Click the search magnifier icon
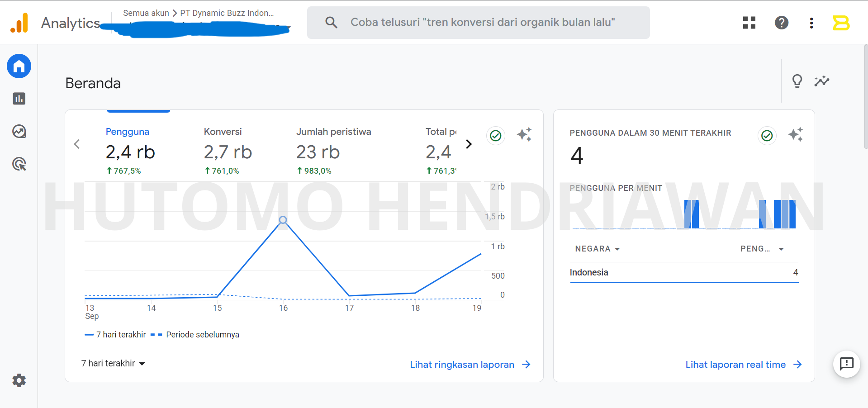Image resolution: width=868 pixels, height=408 pixels. pos(332,22)
